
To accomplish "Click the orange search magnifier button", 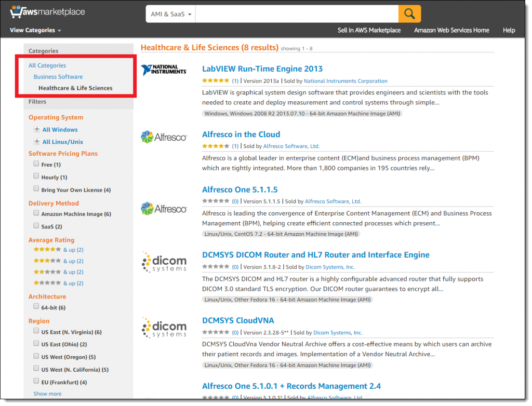I will click(409, 14).
